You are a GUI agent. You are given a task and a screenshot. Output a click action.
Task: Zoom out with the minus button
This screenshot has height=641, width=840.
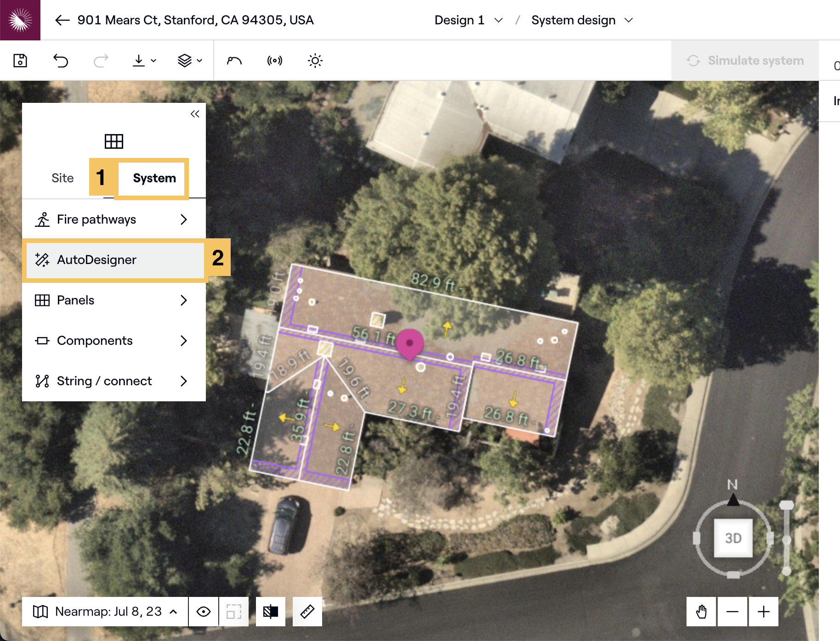pyautogui.click(x=732, y=612)
